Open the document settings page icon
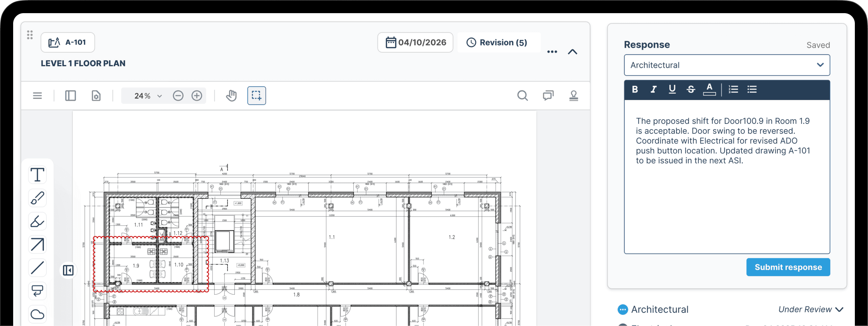This screenshot has height=326, width=868. 96,96
